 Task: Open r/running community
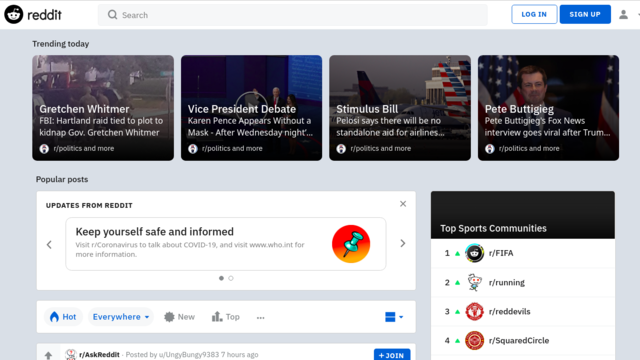point(507,282)
